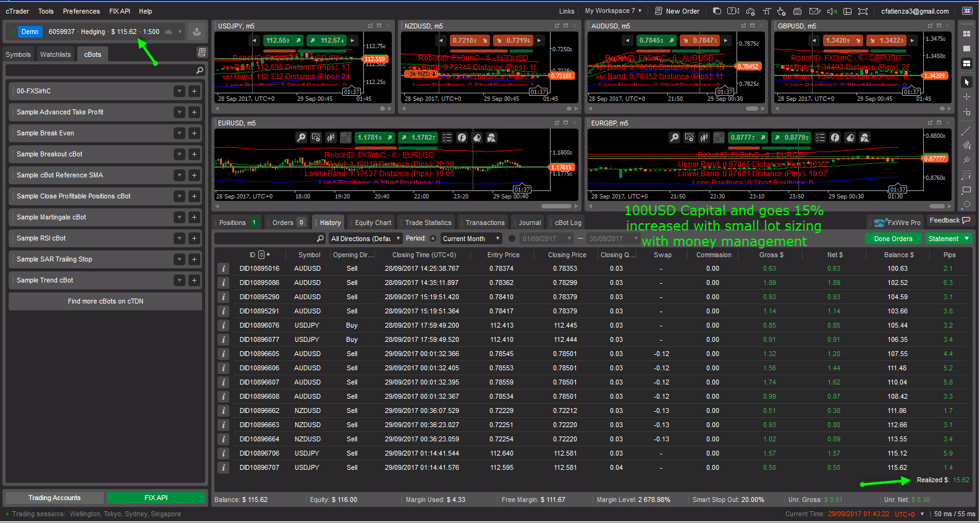980x523 pixels.
Task: Expand the Sample RSI cBot dropdown arrow
Action: click(x=179, y=238)
